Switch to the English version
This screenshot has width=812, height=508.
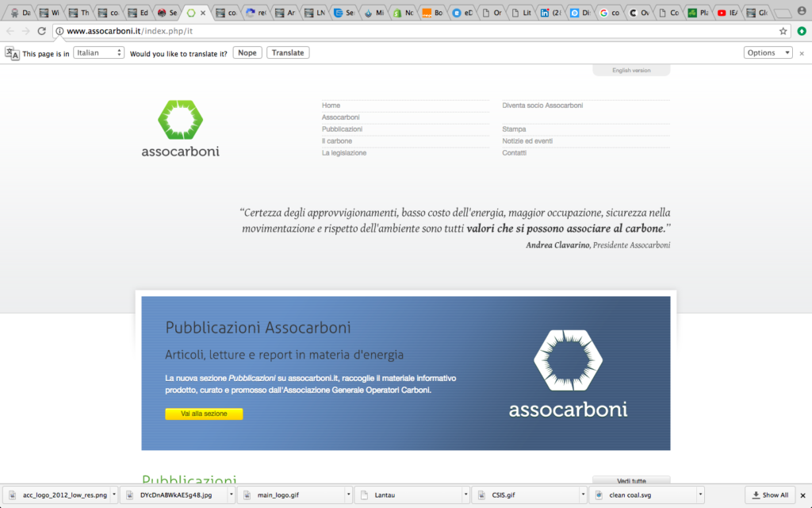point(631,71)
